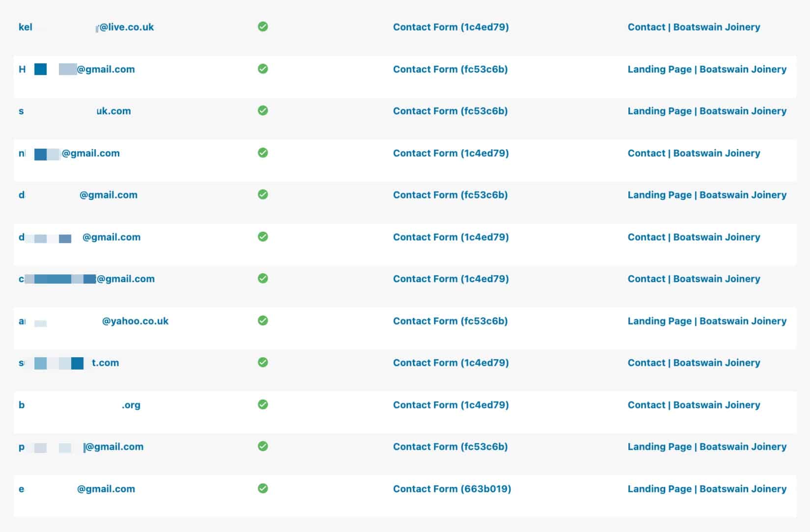810x532 pixels.
Task: Open Contact Form (1c4ed79) in the .org row
Action: tap(451, 405)
